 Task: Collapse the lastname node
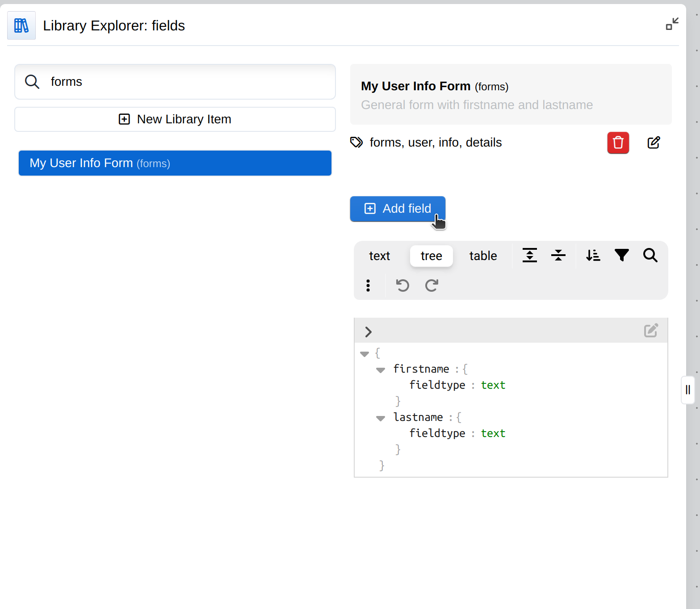(381, 418)
